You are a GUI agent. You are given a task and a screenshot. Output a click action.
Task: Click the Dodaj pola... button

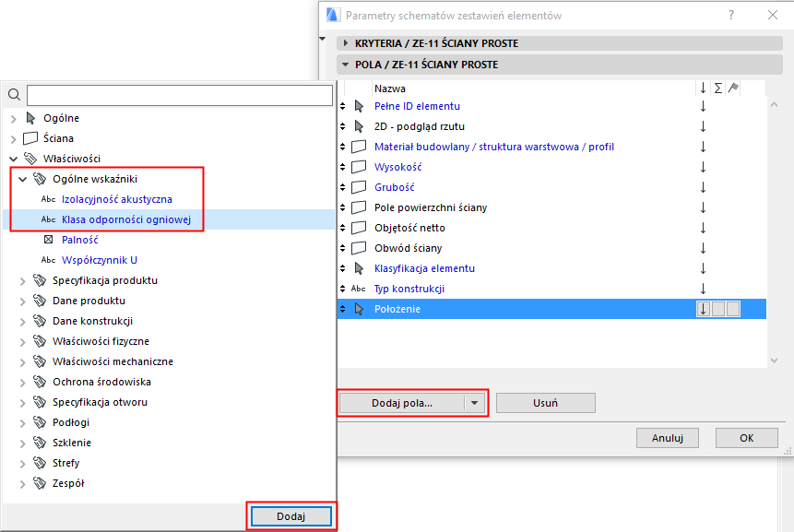click(x=402, y=403)
